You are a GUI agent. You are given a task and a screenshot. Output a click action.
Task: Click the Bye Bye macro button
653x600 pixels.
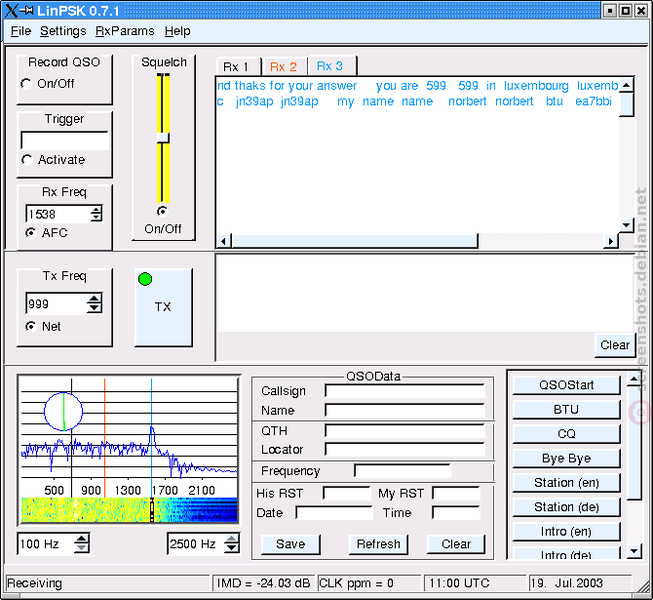tap(566, 458)
